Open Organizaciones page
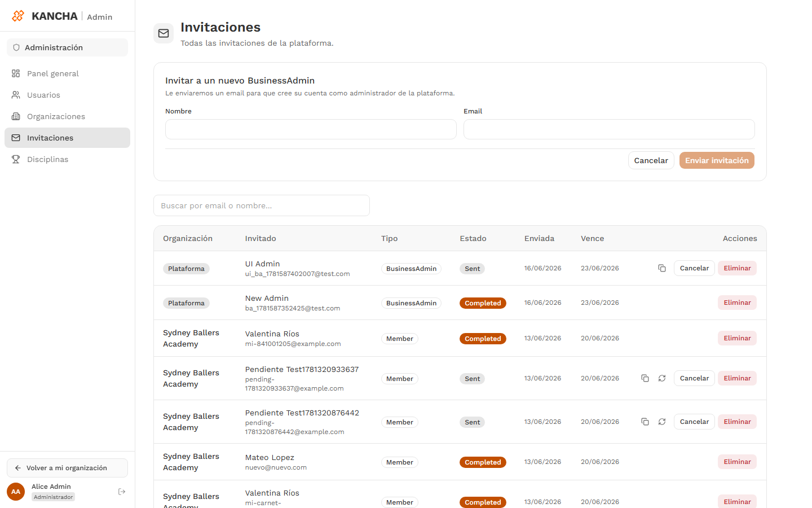The width and height of the screenshot is (812, 508). (x=67, y=116)
